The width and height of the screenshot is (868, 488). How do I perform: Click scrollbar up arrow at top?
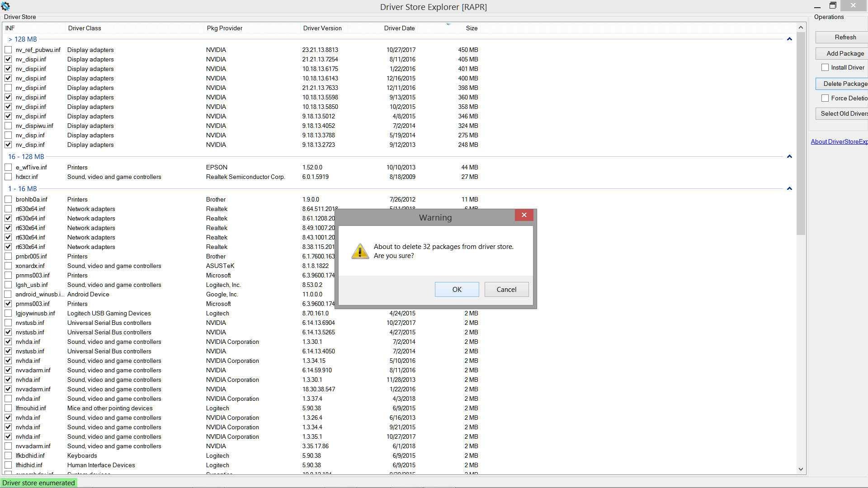pyautogui.click(x=801, y=28)
